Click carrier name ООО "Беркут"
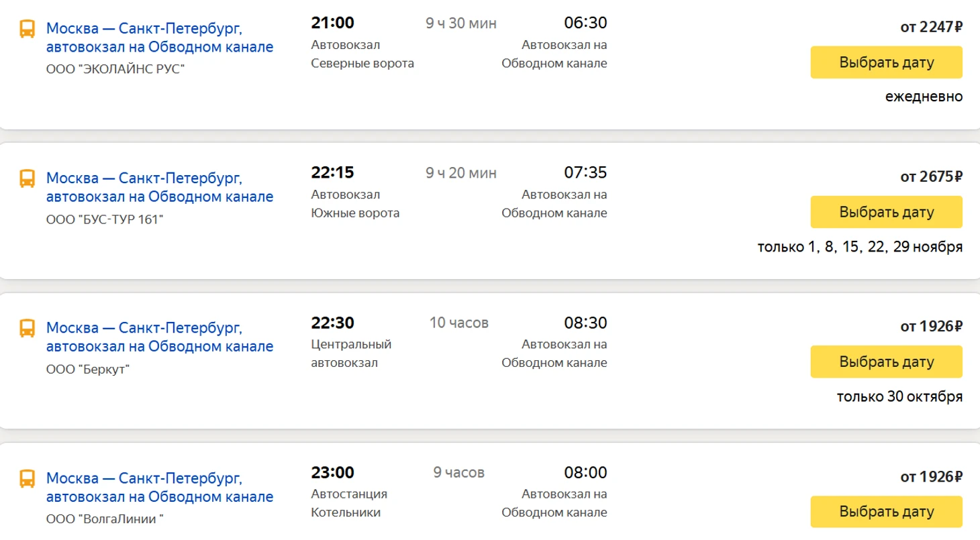This screenshot has height=540, width=980. (88, 369)
